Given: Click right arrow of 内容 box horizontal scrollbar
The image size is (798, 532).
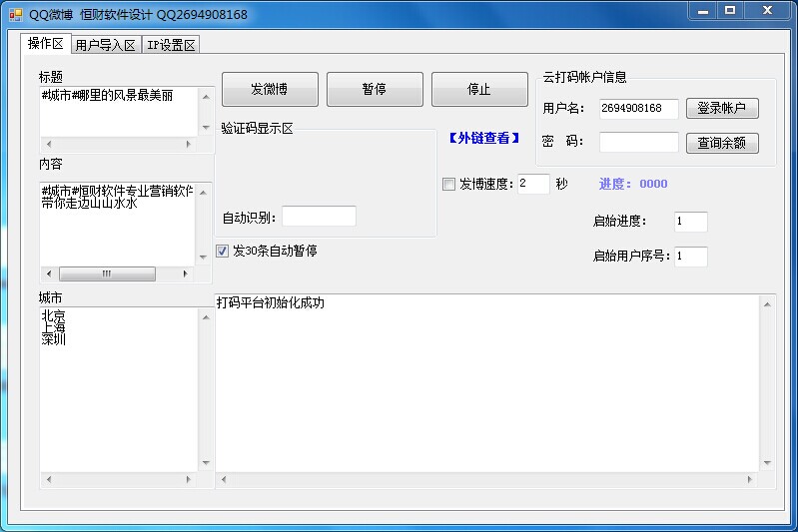Looking at the screenshot, I should pyautogui.click(x=185, y=273).
